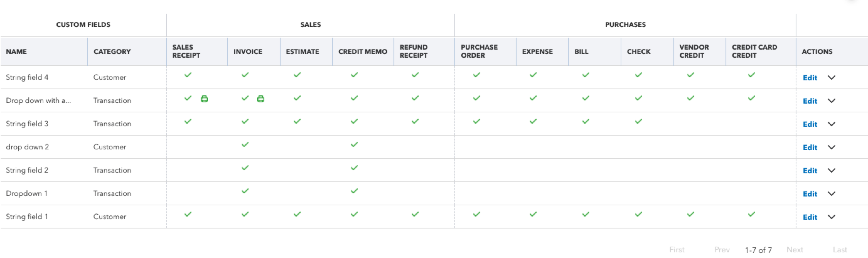Click String field 1 Purchase Order checkmark
The image size is (868, 258).
coord(476,214)
